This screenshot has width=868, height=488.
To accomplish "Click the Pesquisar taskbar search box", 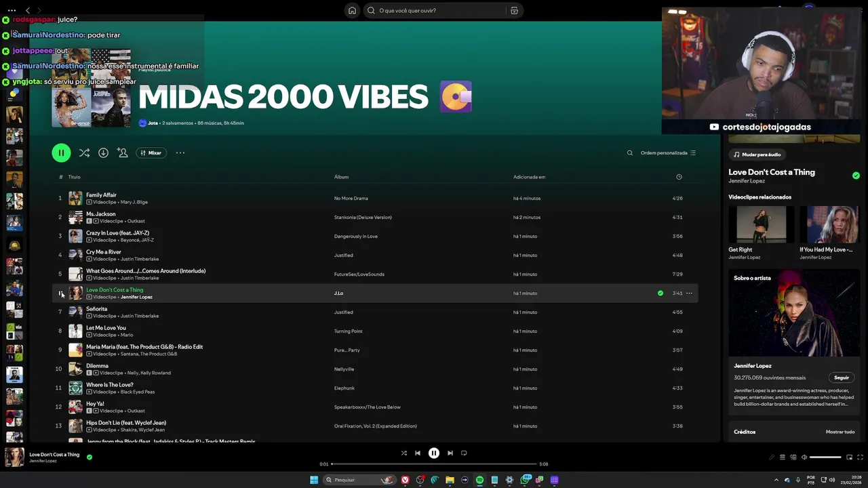I will (x=359, y=480).
